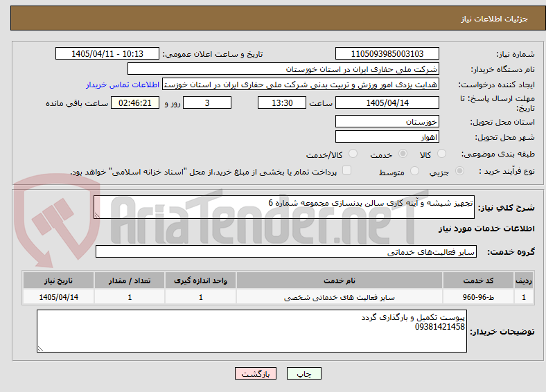This screenshot has height=392, width=546.
Task: Click the need number field 1105093985003103
Action: pyautogui.click(x=387, y=53)
